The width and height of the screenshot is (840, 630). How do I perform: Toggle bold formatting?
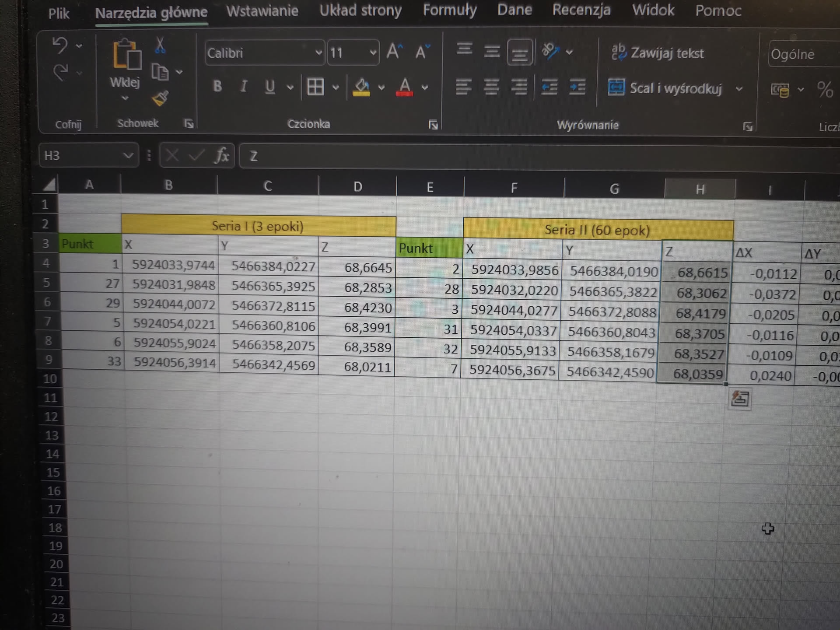click(x=217, y=86)
